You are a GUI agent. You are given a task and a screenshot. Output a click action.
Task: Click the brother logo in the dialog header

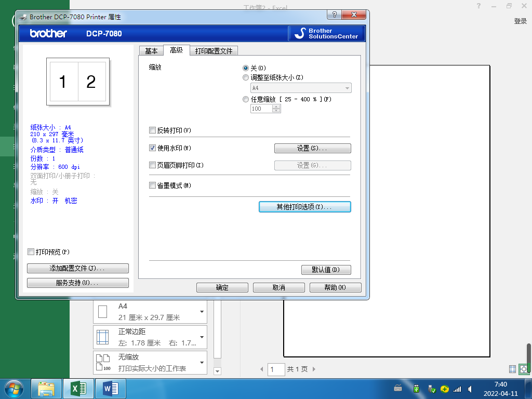[x=48, y=33]
